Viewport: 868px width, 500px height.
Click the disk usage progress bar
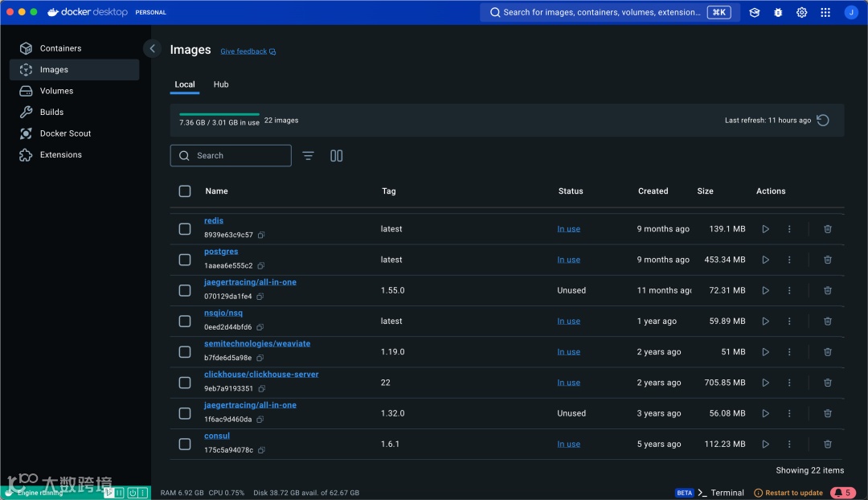(x=219, y=114)
